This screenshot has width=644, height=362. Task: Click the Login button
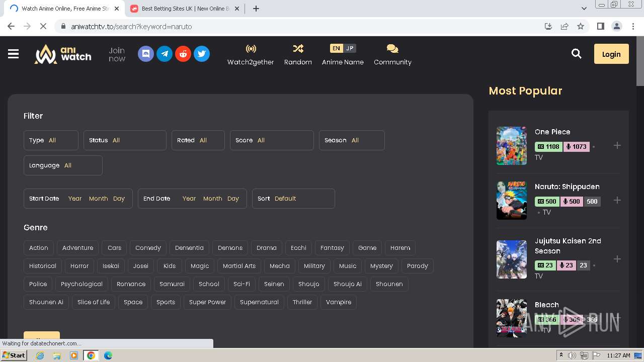611,54
